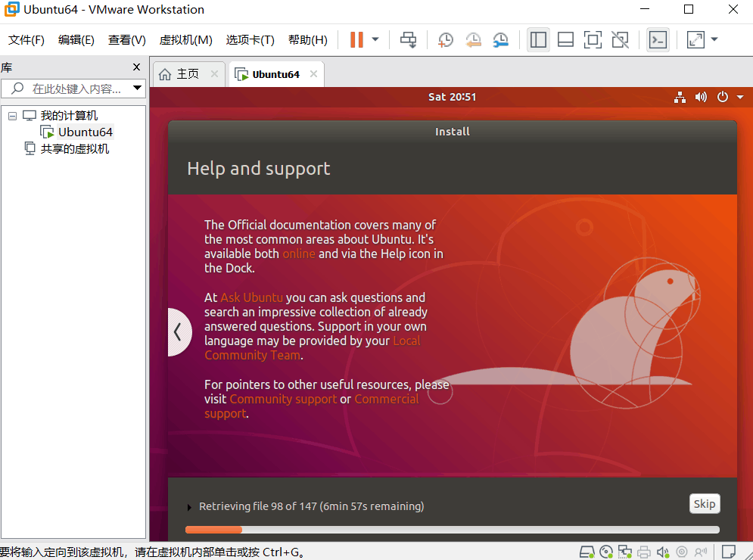Click the printer status icon

pos(644,552)
